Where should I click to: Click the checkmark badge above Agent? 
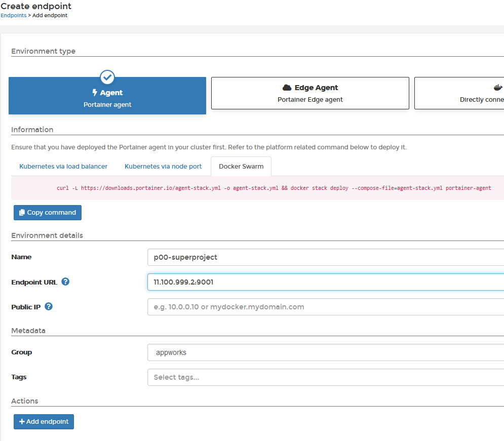(x=107, y=77)
